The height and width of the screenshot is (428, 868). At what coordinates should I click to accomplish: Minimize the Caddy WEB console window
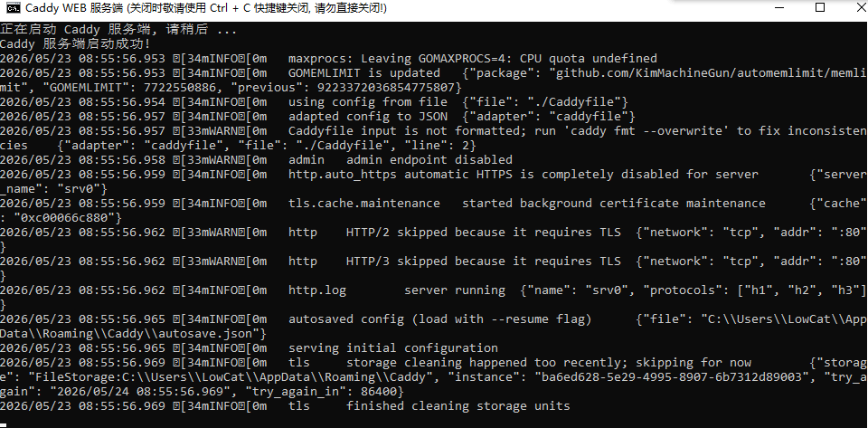pos(780,8)
